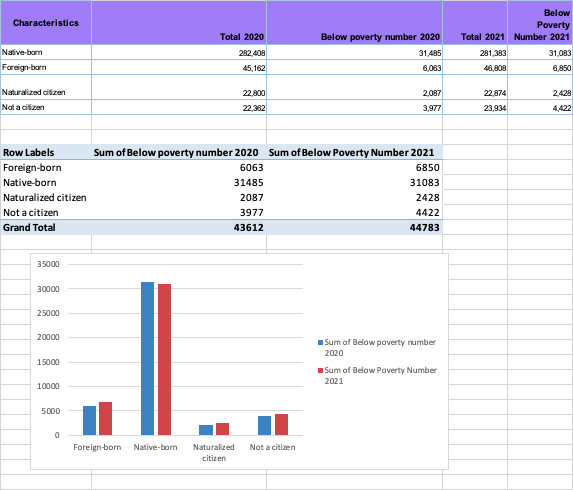
Task: Select the cell showing 4,422
Action: [x=540, y=107]
